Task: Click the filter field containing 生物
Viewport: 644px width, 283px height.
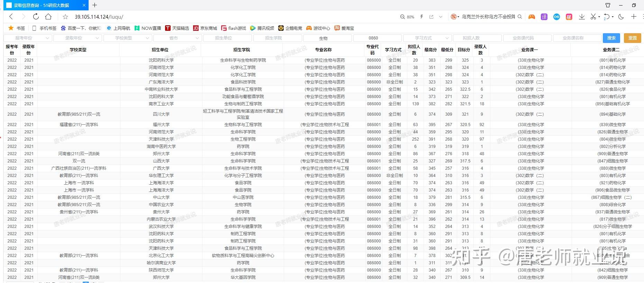Action: 327,38
